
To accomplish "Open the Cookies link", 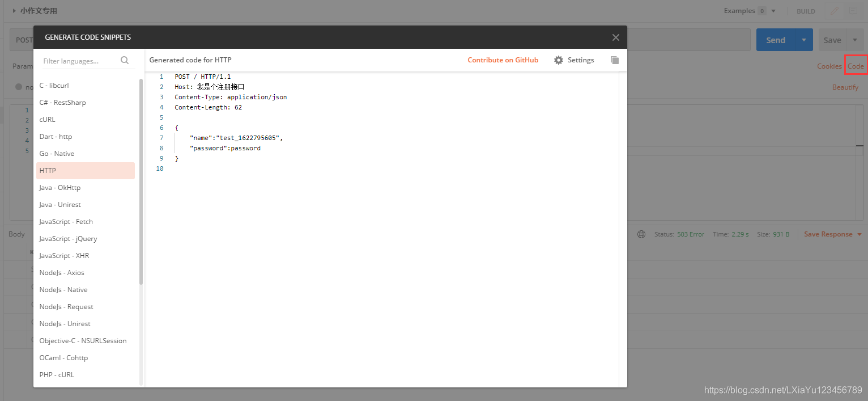I will 829,66.
